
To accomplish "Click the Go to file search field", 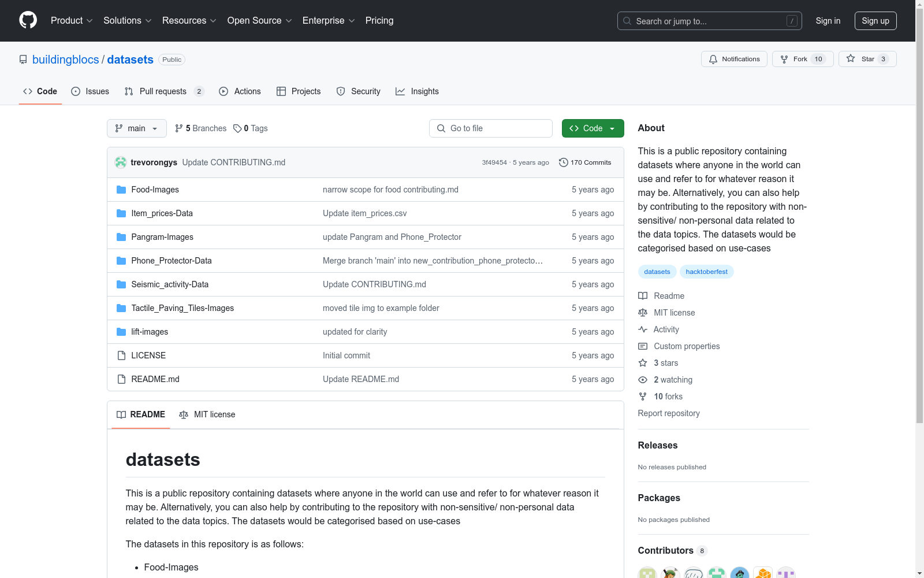I will click(491, 128).
